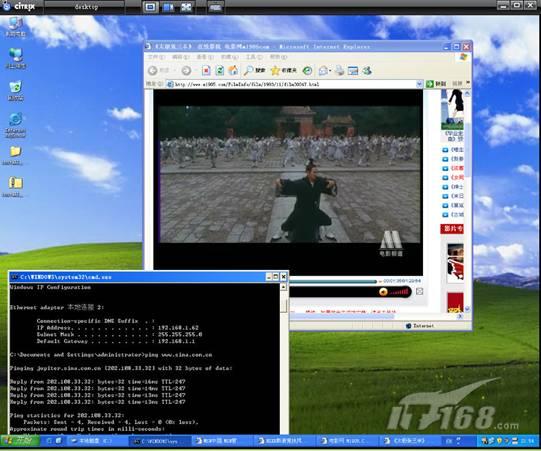Click the full-screen icon in the Citrix toolbar
Image resolution: width=541 pixels, height=451 pixels.
pyautogui.click(x=186, y=7)
